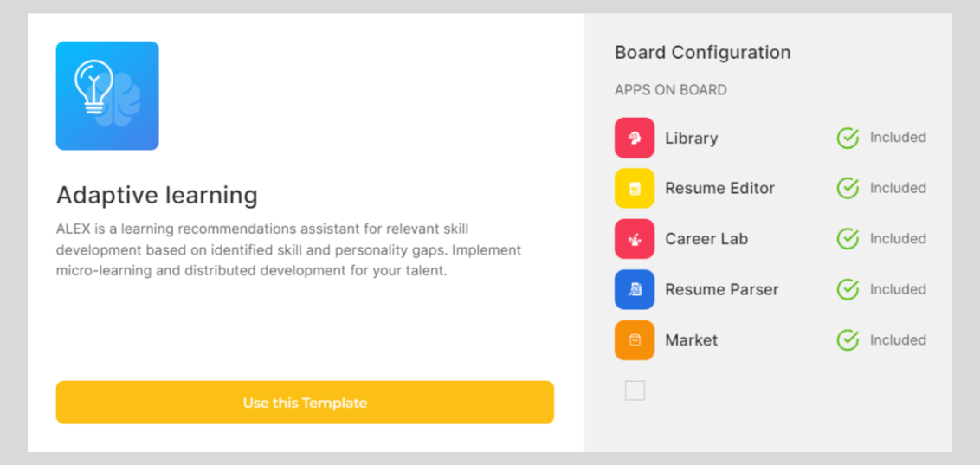Toggle the Included checkmark for Resume Editor
This screenshot has height=465, width=980.
point(848,189)
